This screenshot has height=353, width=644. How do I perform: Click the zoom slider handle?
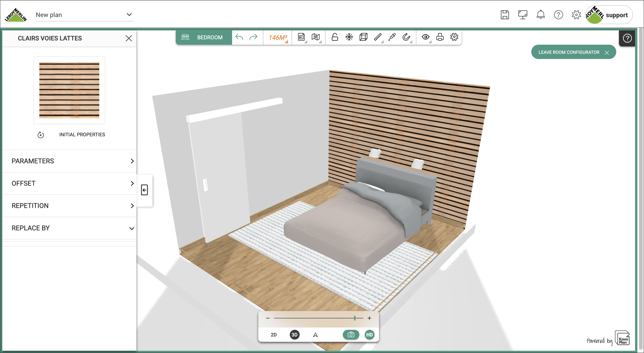pyautogui.click(x=355, y=318)
